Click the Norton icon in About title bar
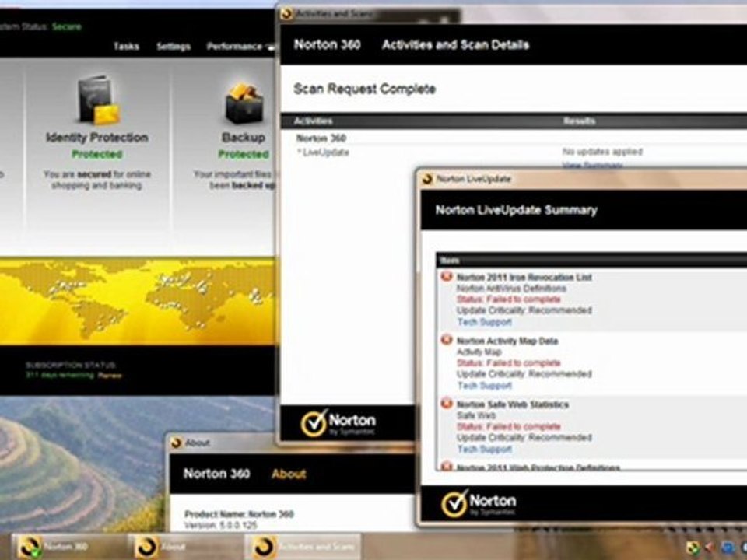The height and width of the screenshot is (560, 747). click(177, 443)
